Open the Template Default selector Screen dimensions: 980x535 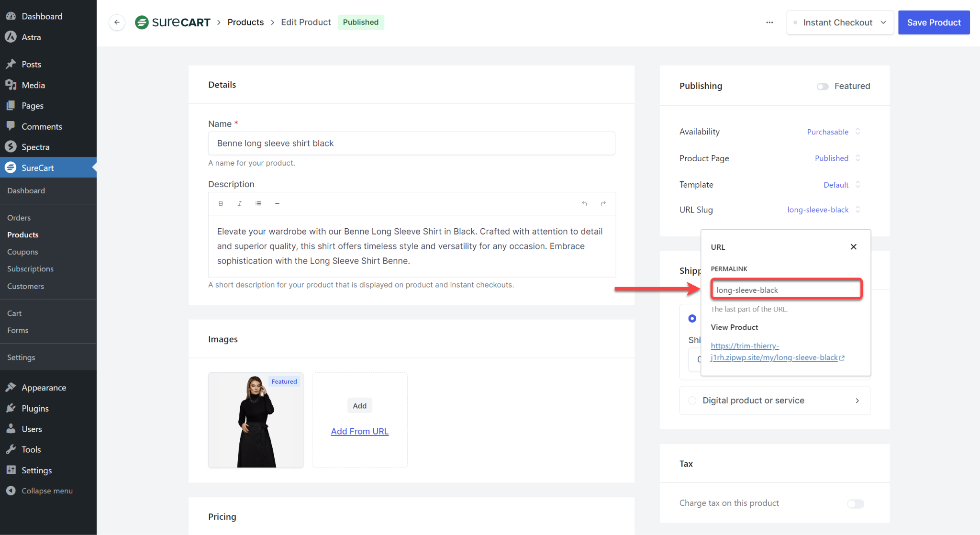pos(841,185)
